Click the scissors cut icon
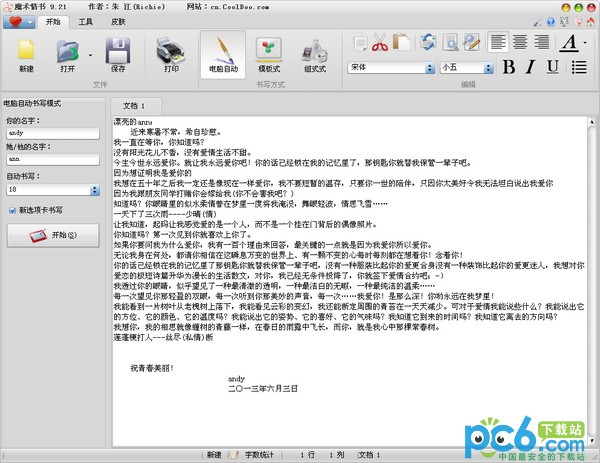The height and width of the screenshot is (463, 600). click(380, 42)
